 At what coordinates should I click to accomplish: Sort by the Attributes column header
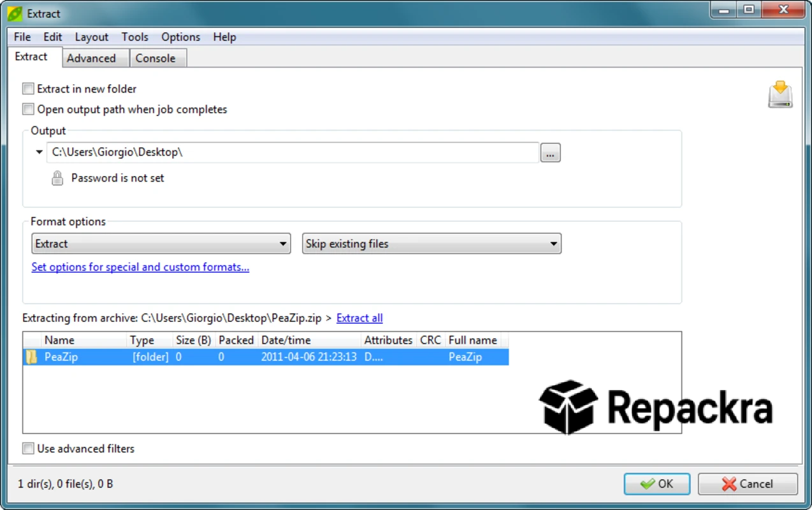click(x=389, y=340)
